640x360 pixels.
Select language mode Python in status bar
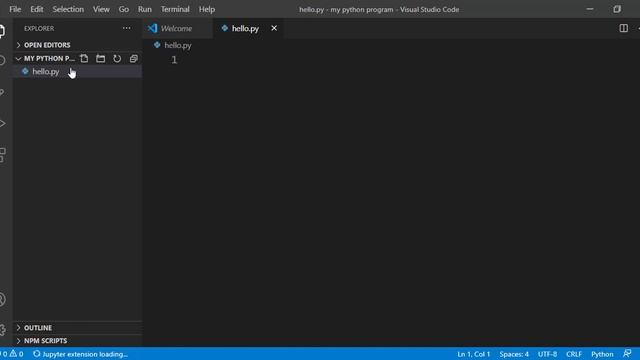click(602, 354)
